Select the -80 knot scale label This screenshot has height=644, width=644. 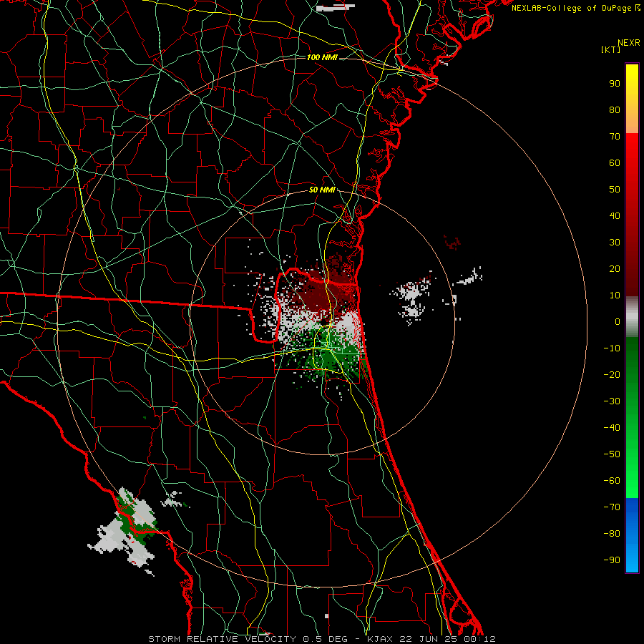pos(612,534)
